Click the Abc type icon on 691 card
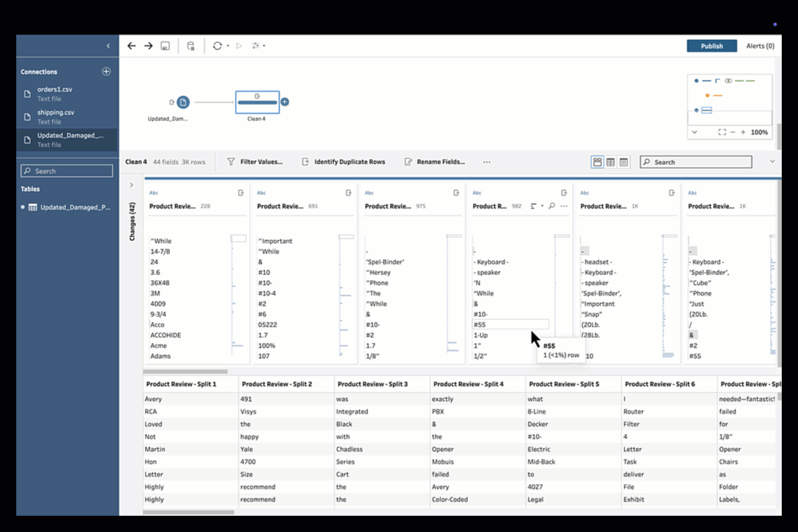Viewport: 798px width, 532px height. point(262,193)
